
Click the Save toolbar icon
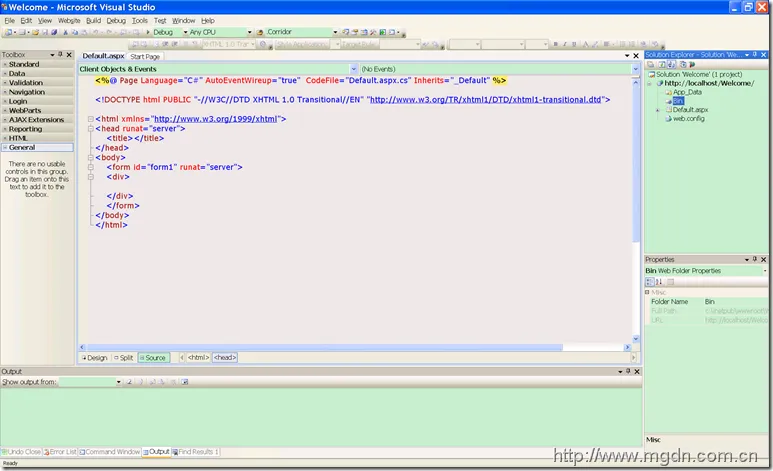45,32
